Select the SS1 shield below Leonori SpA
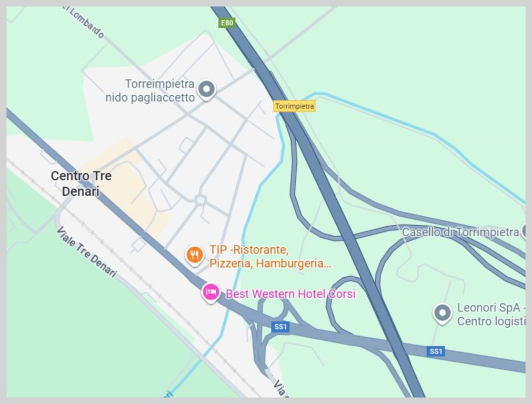 (x=436, y=351)
